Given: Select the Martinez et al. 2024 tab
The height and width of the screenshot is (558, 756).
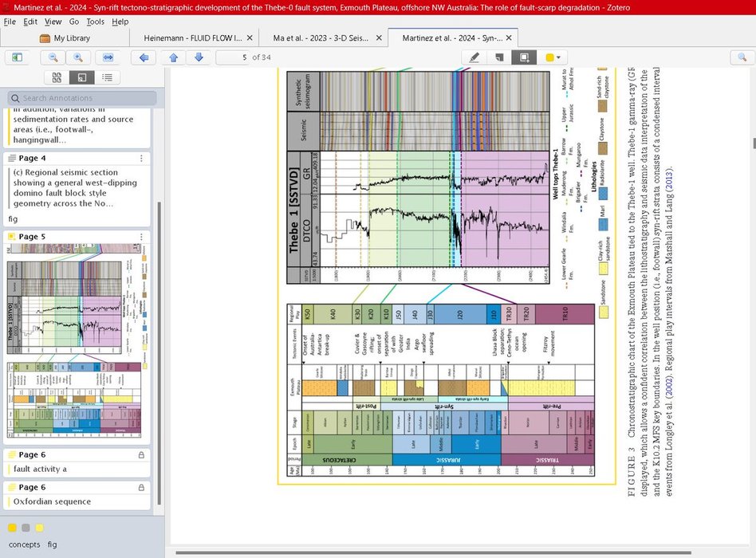Looking at the screenshot, I should coord(452,38).
